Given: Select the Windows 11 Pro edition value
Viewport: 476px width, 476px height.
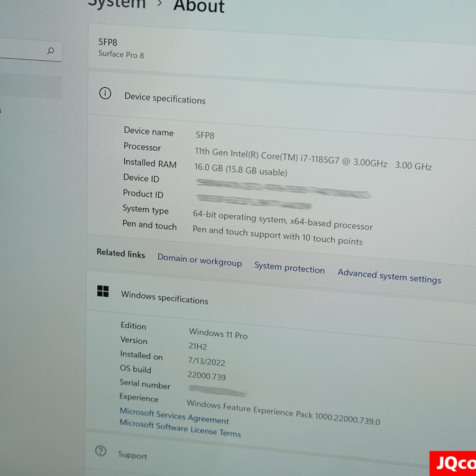Looking at the screenshot, I should (218, 333).
